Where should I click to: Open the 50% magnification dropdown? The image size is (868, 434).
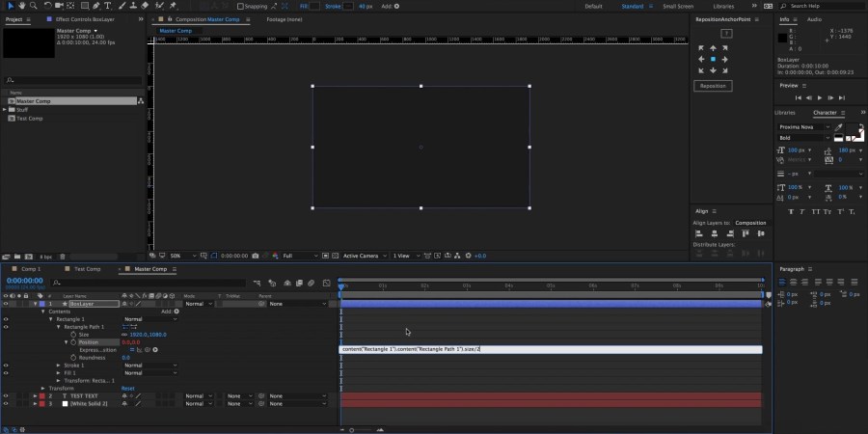pyautogui.click(x=182, y=256)
